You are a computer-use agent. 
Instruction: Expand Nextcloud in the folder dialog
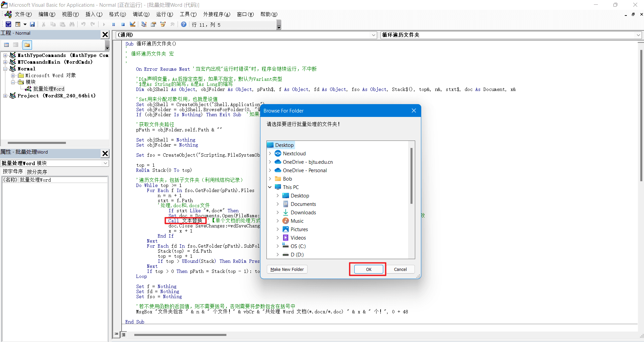click(270, 153)
